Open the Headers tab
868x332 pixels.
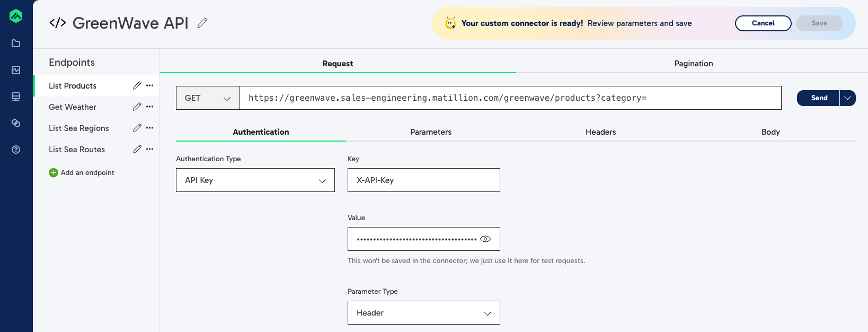(x=600, y=132)
